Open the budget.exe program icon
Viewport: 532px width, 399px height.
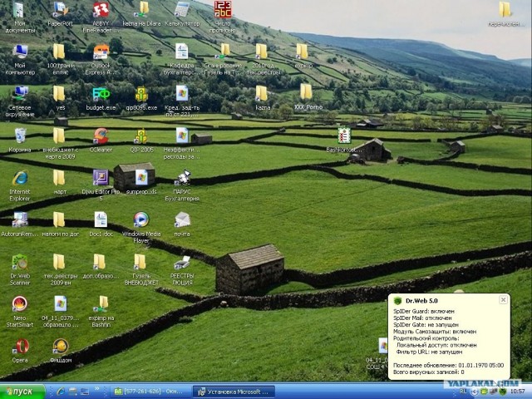pos(101,94)
